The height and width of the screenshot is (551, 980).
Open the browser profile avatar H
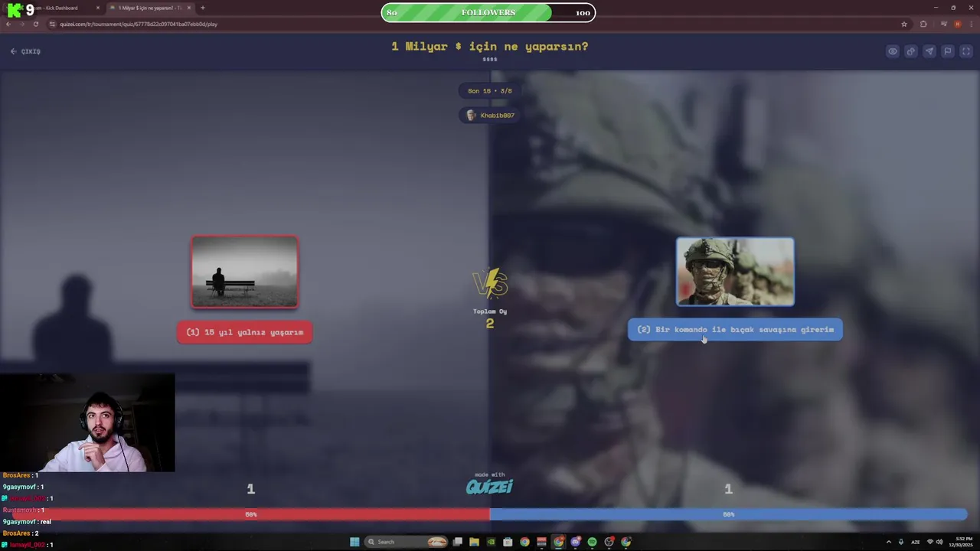[x=957, y=24]
